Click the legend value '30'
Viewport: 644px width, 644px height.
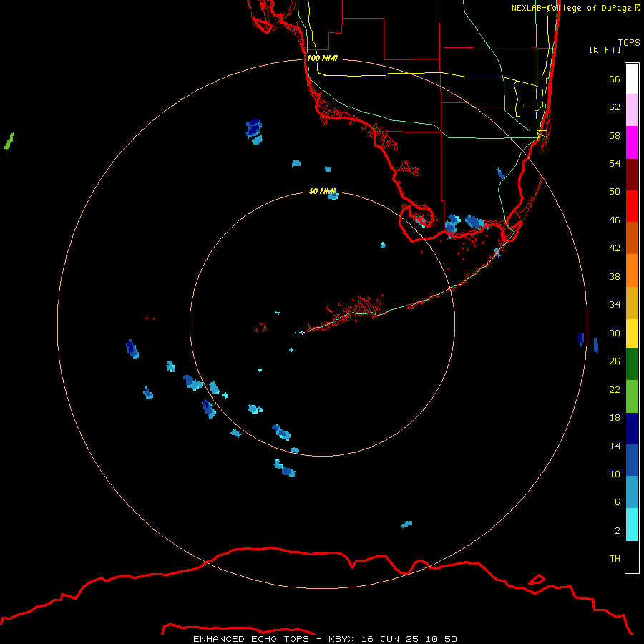615,333
